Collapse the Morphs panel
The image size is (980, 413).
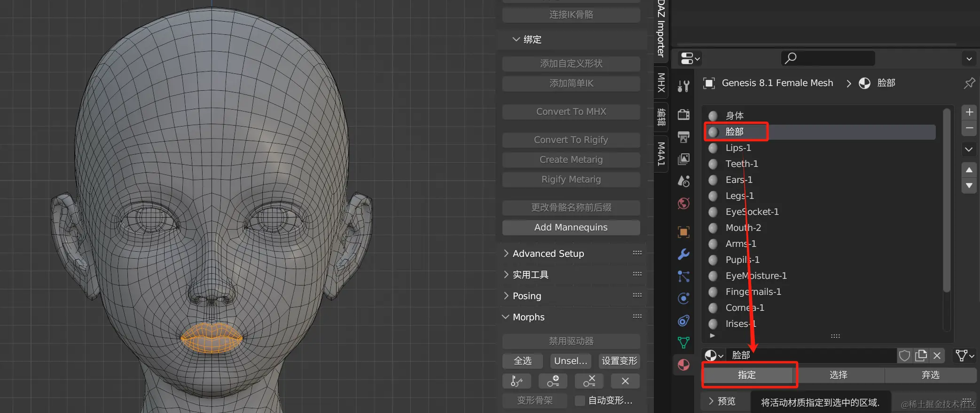coord(528,317)
